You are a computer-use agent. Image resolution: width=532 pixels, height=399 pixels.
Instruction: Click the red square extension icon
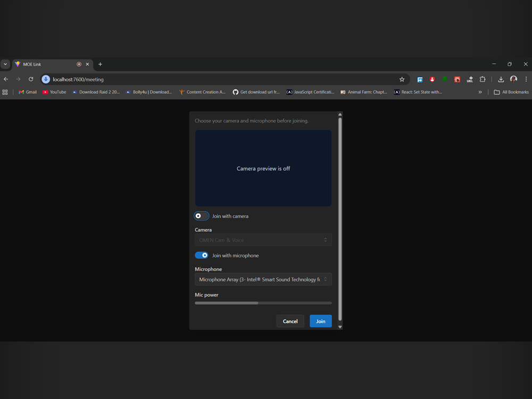[x=457, y=79]
